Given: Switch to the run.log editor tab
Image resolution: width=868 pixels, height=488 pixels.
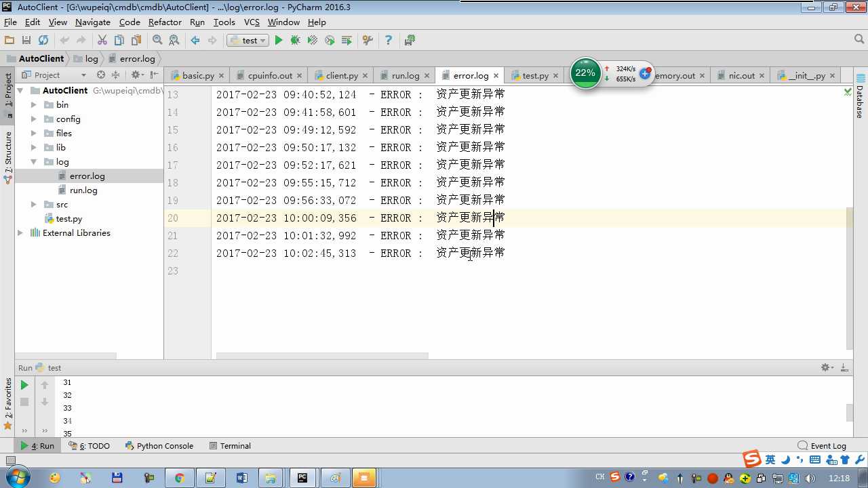Looking at the screenshot, I should pyautogui.click(x=406, y=75).
